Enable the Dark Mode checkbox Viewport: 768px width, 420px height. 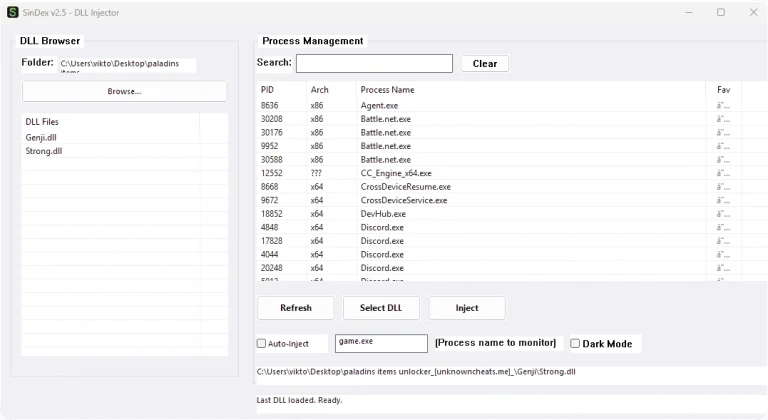pos(575,344)
